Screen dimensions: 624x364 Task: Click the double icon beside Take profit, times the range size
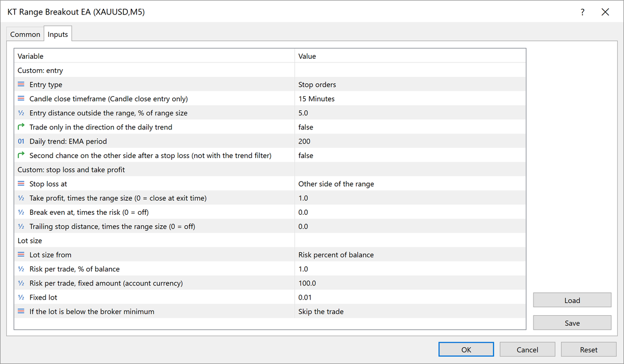point(21,198)
